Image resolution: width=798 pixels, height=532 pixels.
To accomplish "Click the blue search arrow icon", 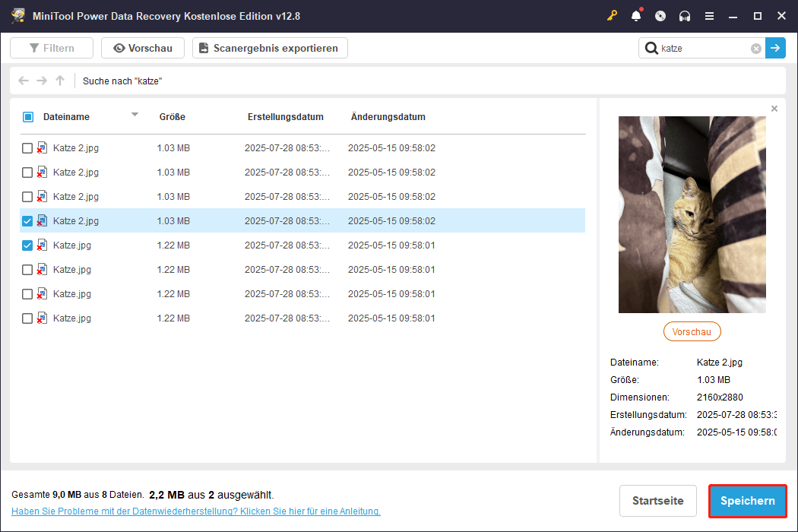I will click(x=775, y=48).
